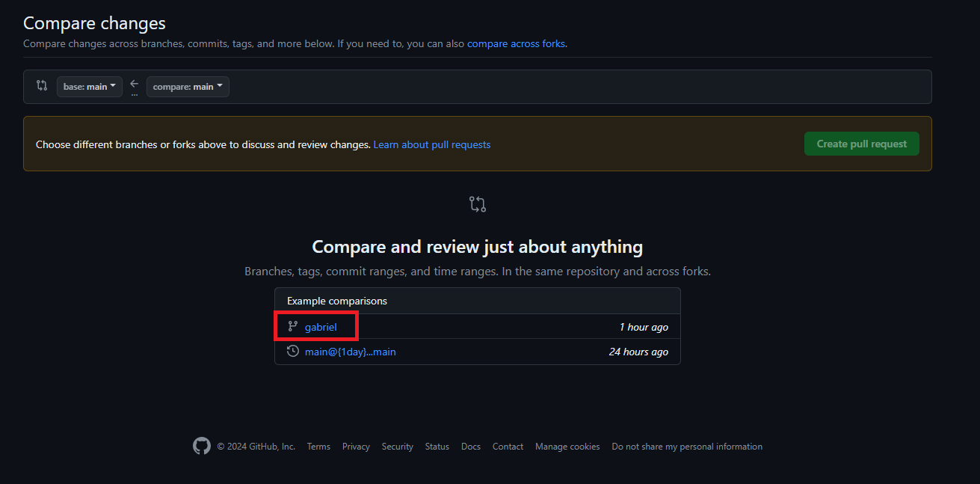This screenshot has height=484, width=980.
Task: Check the Status footer link
Action: (x=437, y=447)
